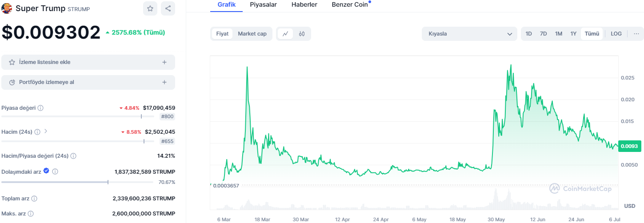Viewport: 644px width, 223px height.
Task: Open info icon next to Hacim/Piyasa değeri (24s)
Action: 73,156
